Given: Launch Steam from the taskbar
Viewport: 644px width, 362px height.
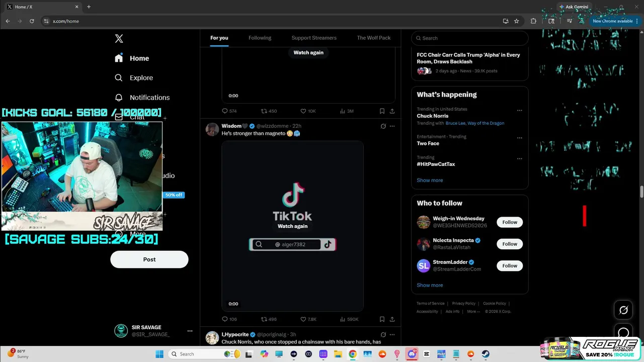Looking at the screenshot, I should click(x=486, y=354).
